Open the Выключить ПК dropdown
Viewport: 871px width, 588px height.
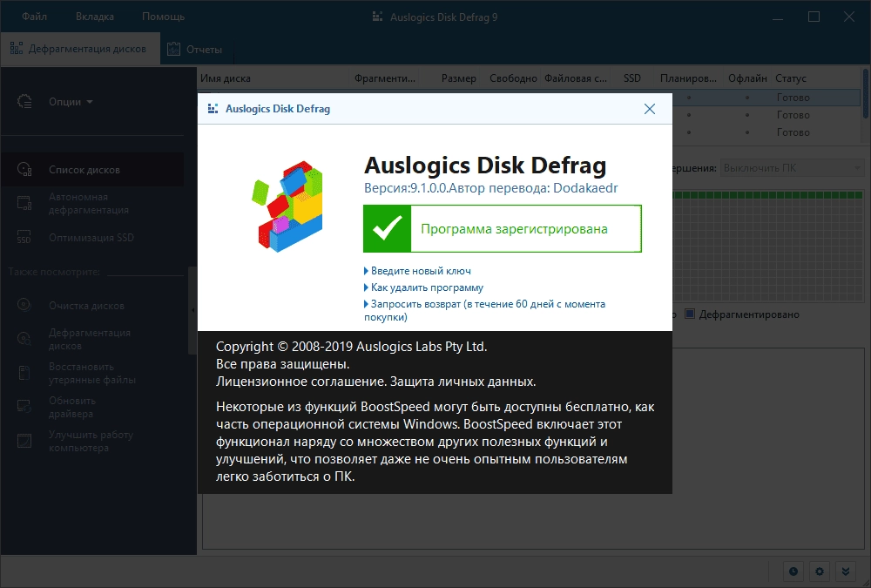coord(792,168)
